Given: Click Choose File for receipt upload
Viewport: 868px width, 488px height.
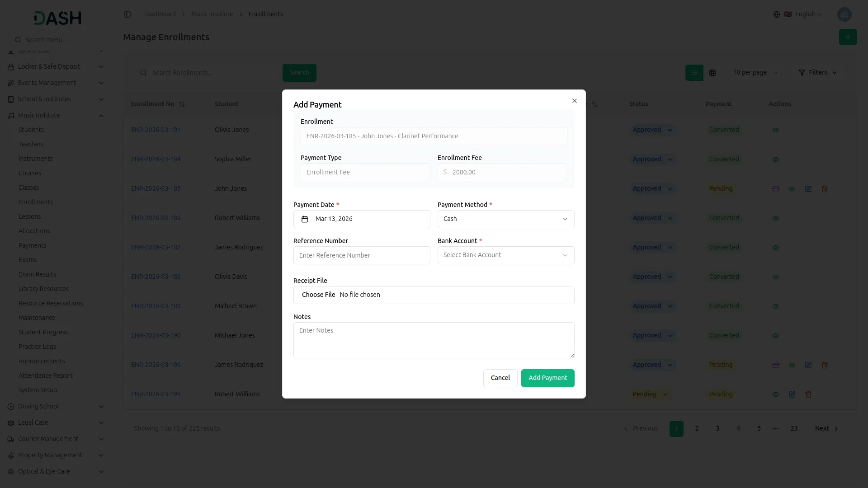Looking at the screenshot, I should pyautogui.click(x=318, y=295).
